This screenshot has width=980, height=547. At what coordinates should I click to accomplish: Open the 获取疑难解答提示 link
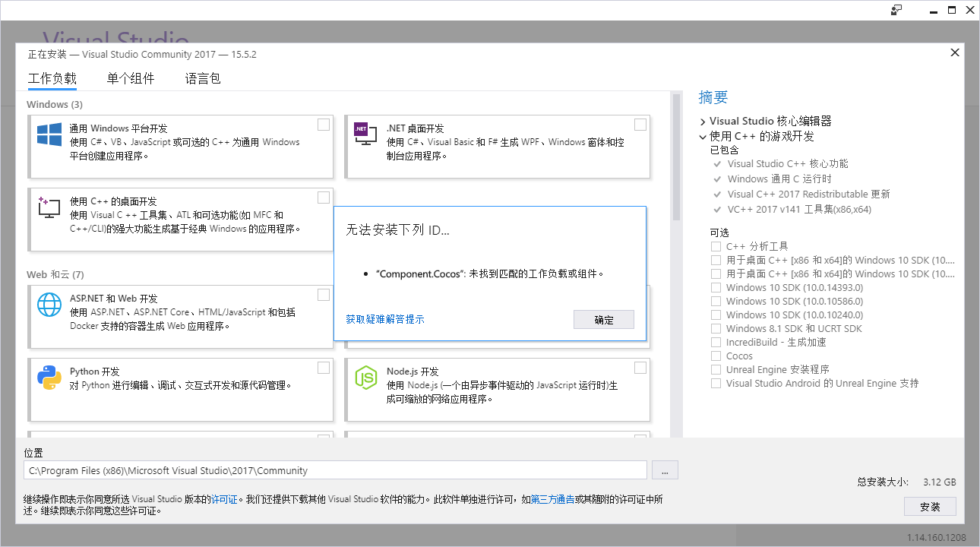385,319
